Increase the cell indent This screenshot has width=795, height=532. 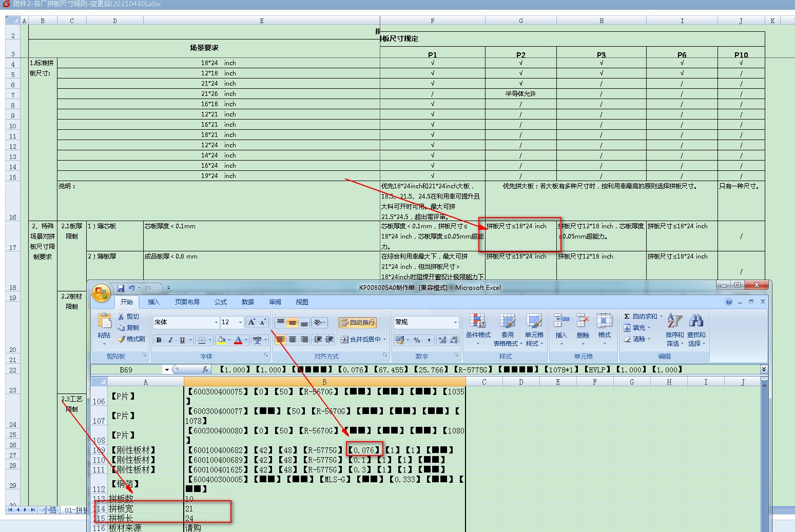click(329, 340)
